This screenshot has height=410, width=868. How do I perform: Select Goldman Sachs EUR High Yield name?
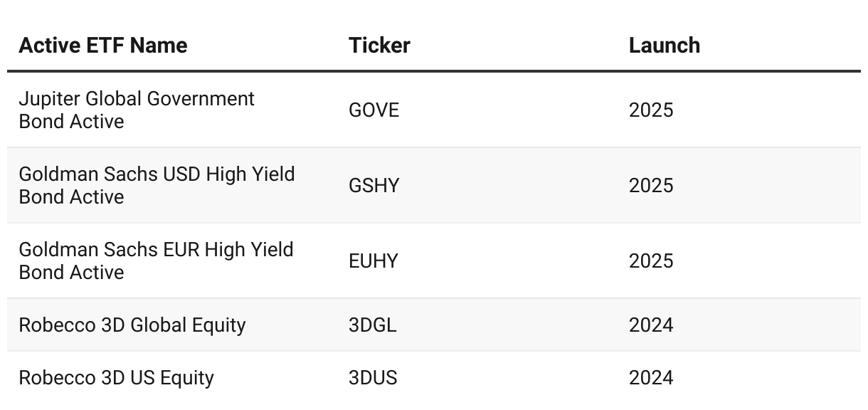point(156,261)
